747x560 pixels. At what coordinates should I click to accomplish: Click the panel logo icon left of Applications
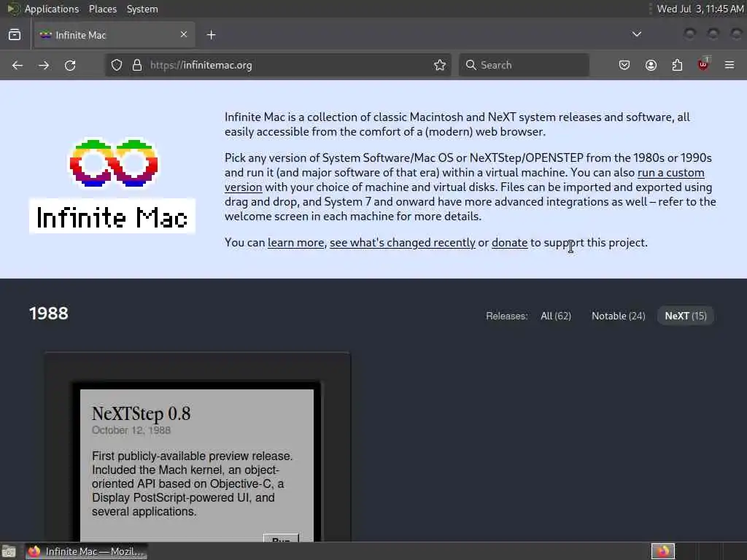13,9
